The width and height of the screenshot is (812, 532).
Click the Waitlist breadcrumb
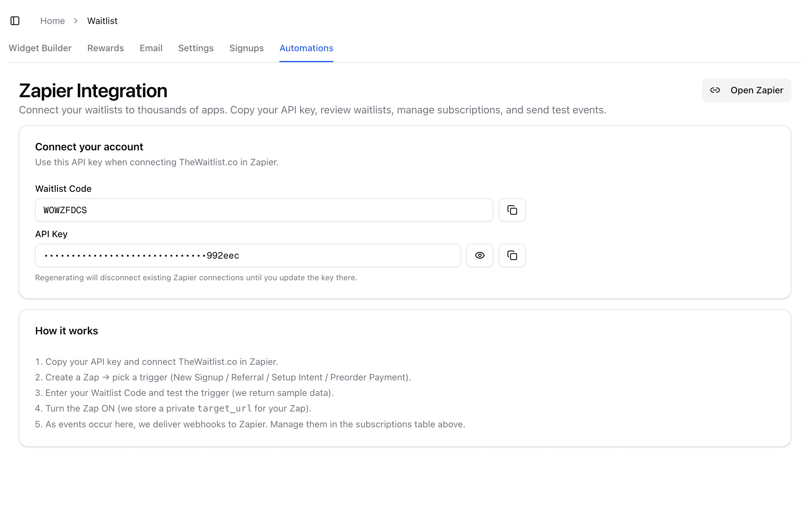coord(102,21)
